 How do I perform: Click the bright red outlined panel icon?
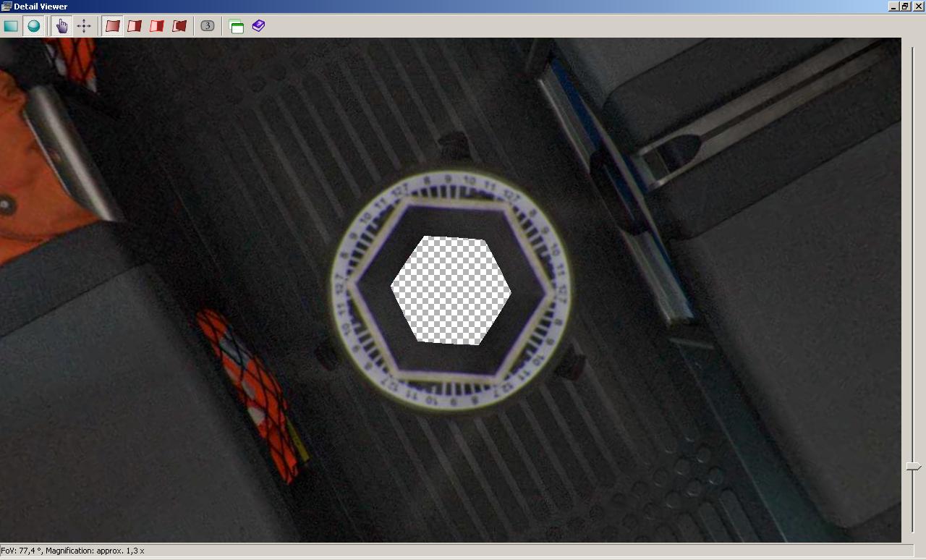pos(157,26)
